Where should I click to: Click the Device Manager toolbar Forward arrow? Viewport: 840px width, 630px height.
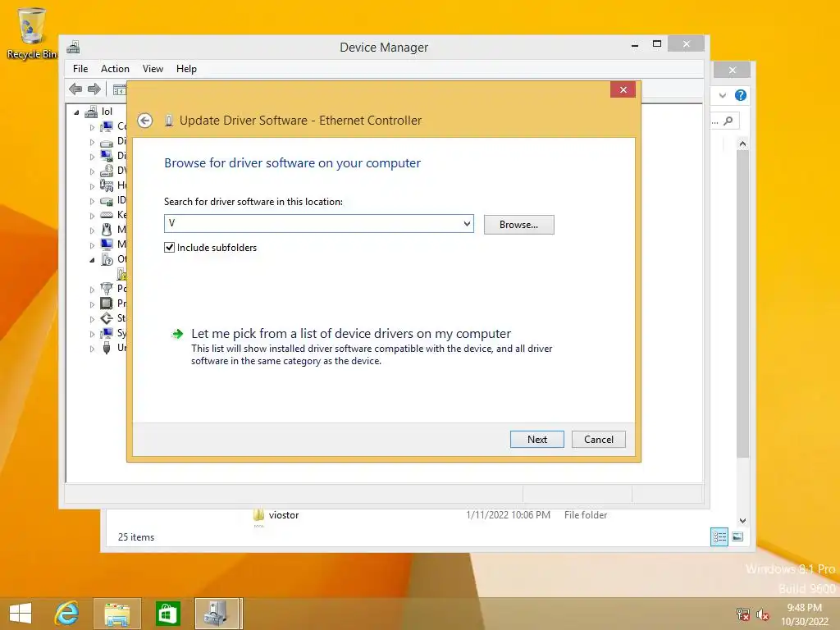click(x=94, y=89)
